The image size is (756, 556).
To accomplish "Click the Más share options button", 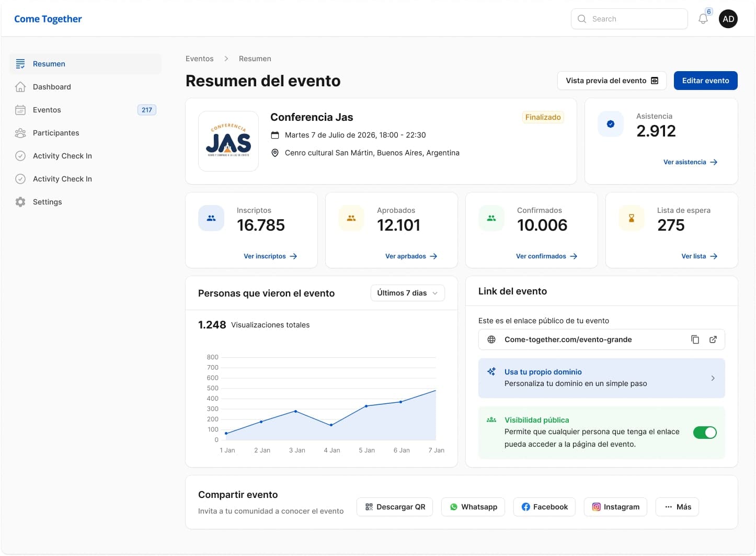I will click(x=677, y=507).
